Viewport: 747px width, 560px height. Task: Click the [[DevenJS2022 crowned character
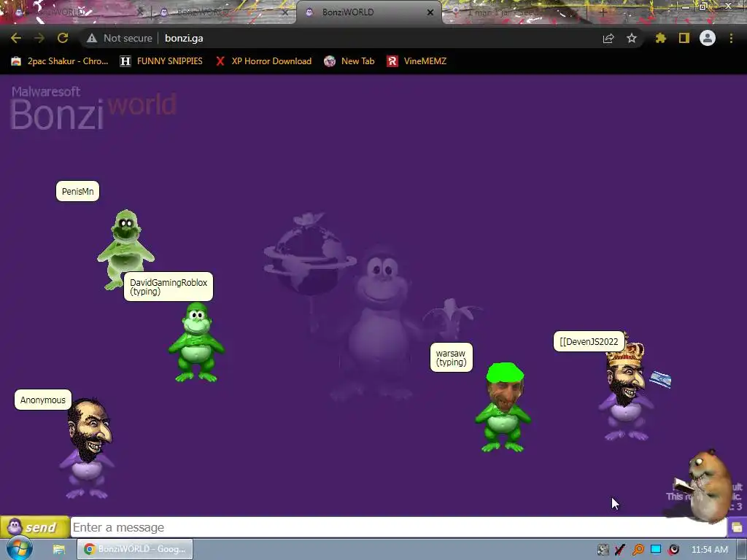coord(627,389)
